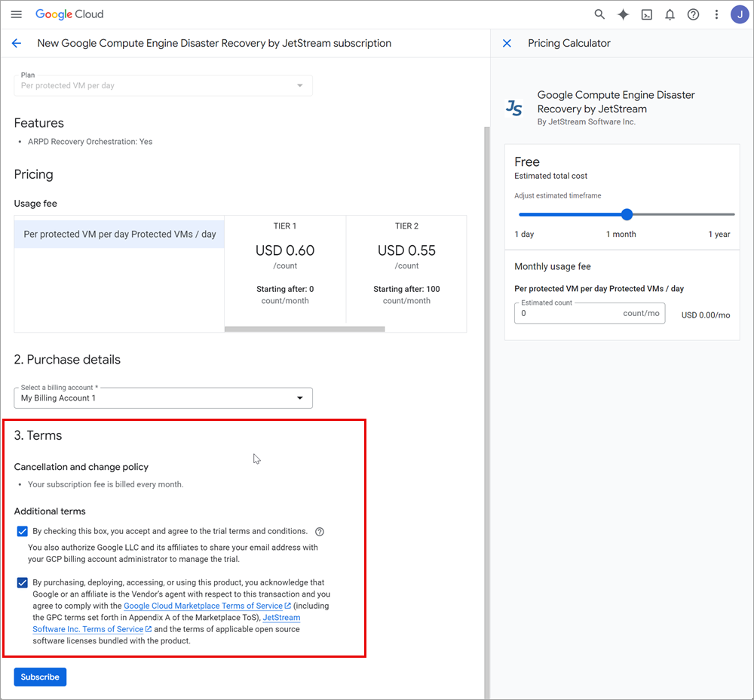Click the pricing tiers horizontal scrollbar
The width and height of the screenshot is (754, 700).
point(305,329)
